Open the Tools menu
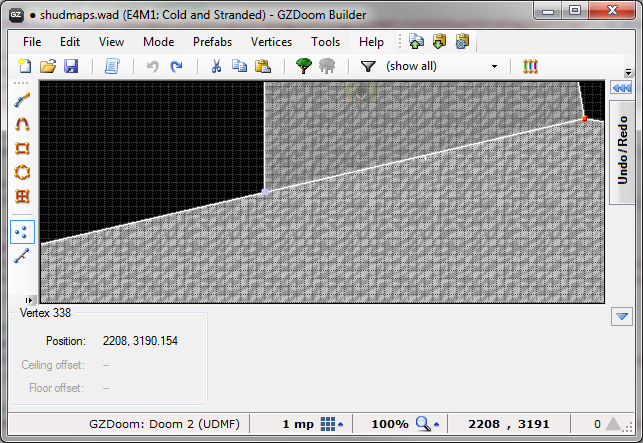 point(325,42)
